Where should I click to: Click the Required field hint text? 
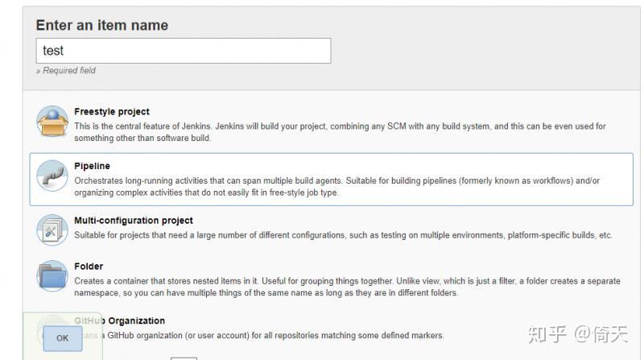pos(66,71)
